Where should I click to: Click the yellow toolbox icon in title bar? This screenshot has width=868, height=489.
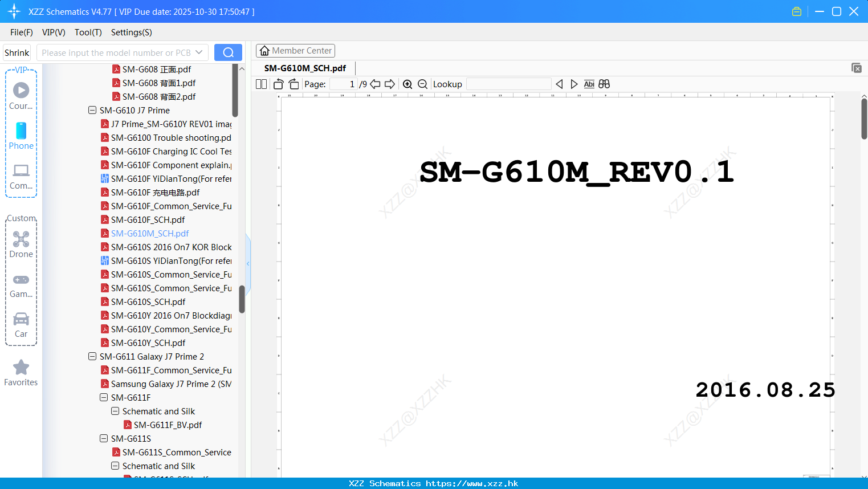[x=797, y=11]
